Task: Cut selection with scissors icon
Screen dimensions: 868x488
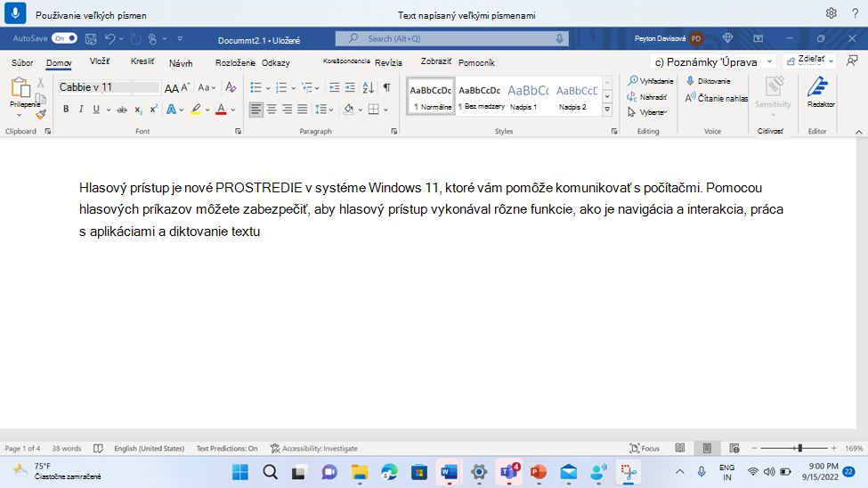Action: tap(40, 83)
